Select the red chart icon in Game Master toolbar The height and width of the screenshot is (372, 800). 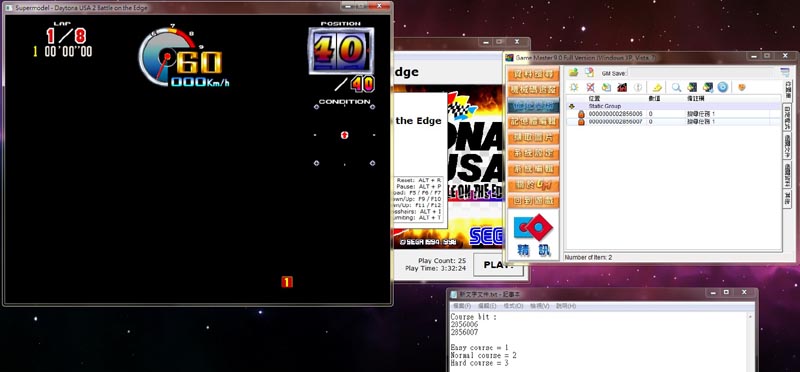click(622, 87)
